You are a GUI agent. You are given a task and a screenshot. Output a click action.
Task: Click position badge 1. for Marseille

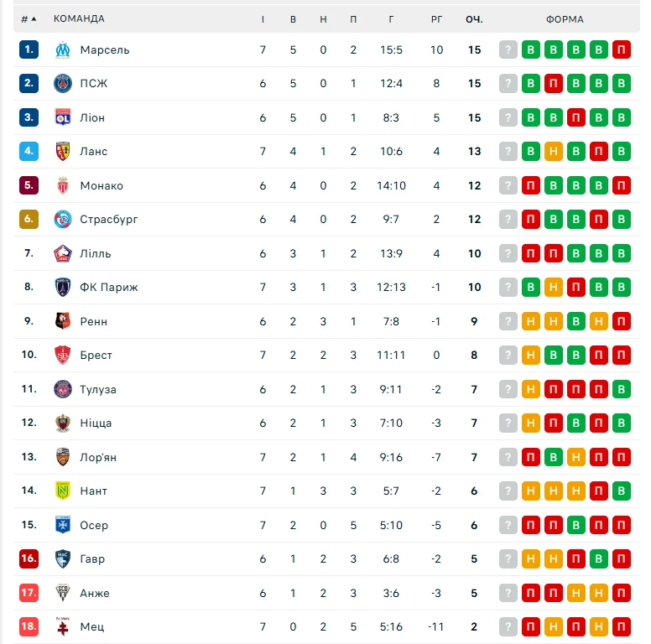point(29,49)
